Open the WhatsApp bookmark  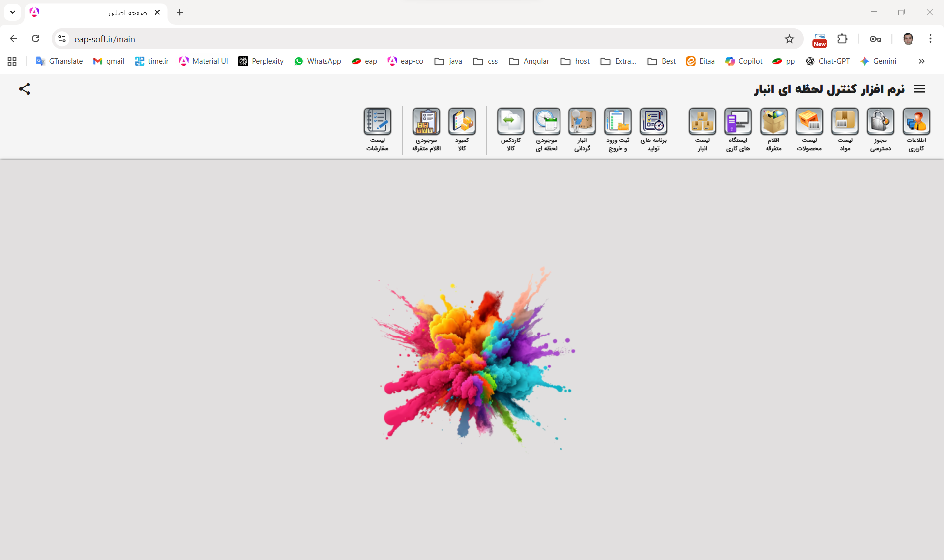(x=318, y=61)
